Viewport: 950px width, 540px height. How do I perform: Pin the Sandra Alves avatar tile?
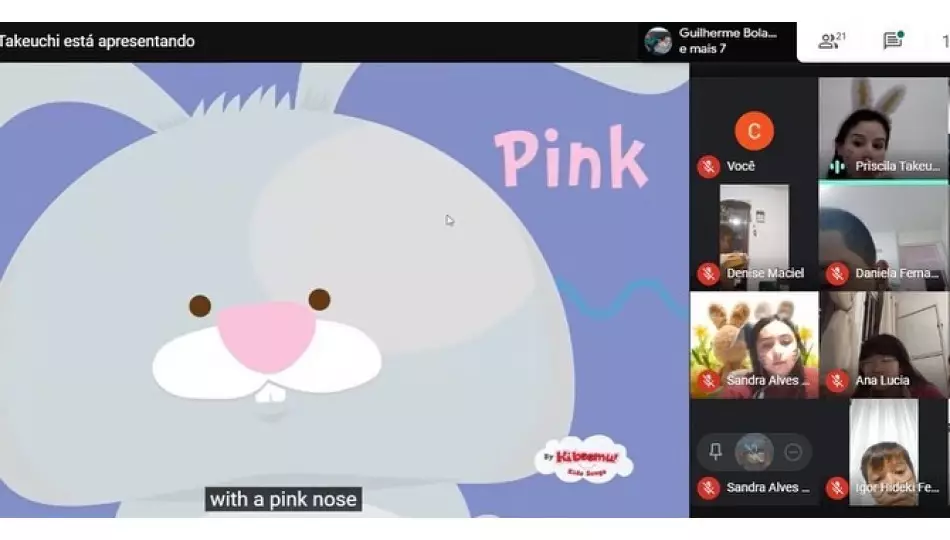click(716, 452)
